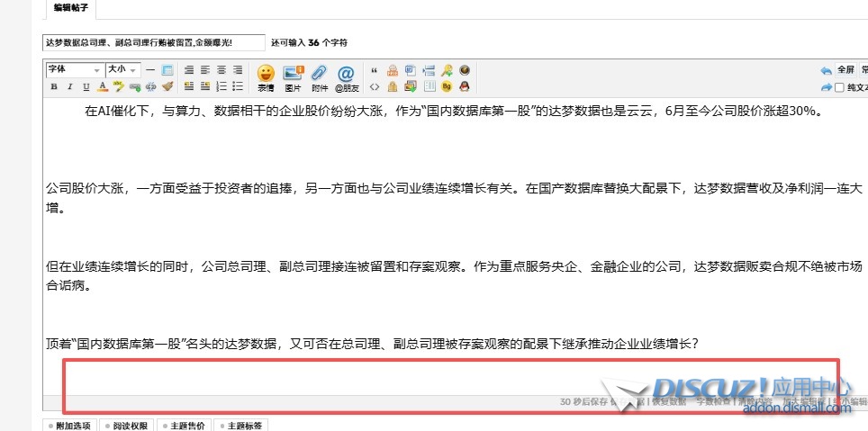
Task: Mention a friend with @朋友
Action: [x=347, y=77]
